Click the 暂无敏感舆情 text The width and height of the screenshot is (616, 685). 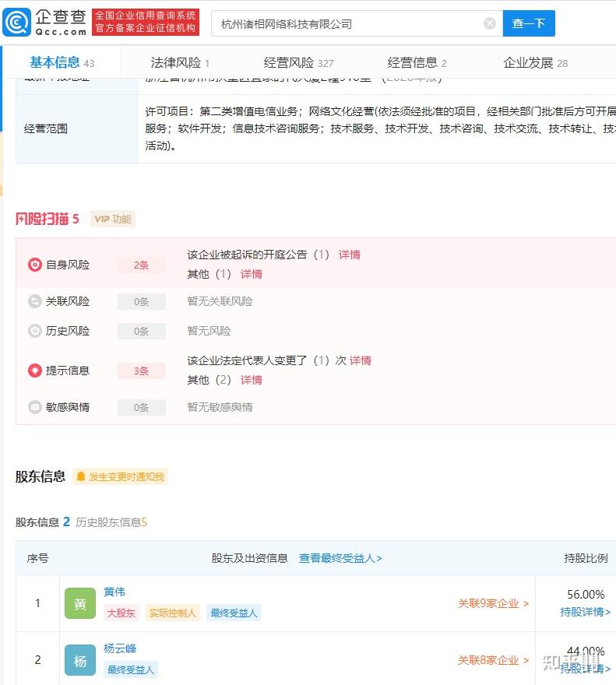220,407
